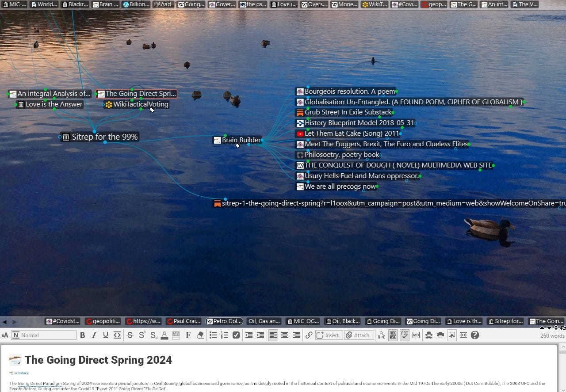Open the WikiT... pinned tab

click(x=374, y=4)
